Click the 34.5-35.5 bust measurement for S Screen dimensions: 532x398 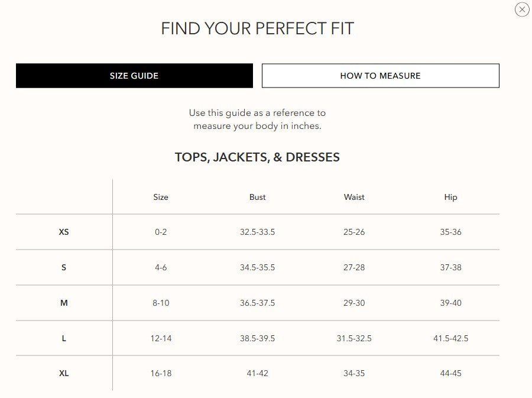[257, 267]
